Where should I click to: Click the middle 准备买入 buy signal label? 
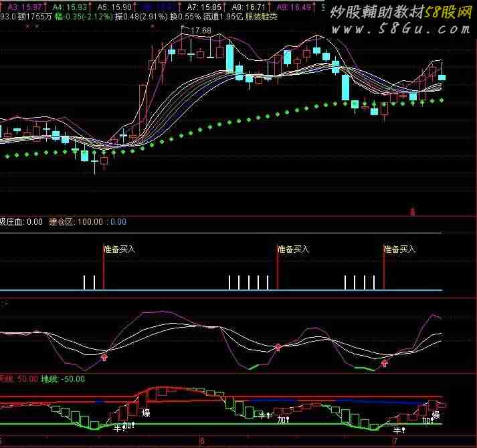293,249
